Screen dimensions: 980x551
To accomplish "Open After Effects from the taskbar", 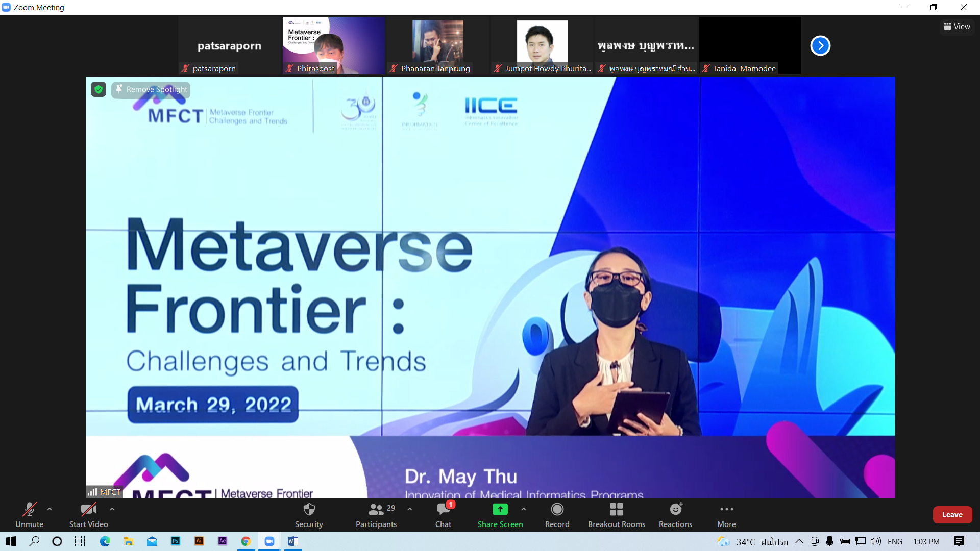I will tap(223, 541).
